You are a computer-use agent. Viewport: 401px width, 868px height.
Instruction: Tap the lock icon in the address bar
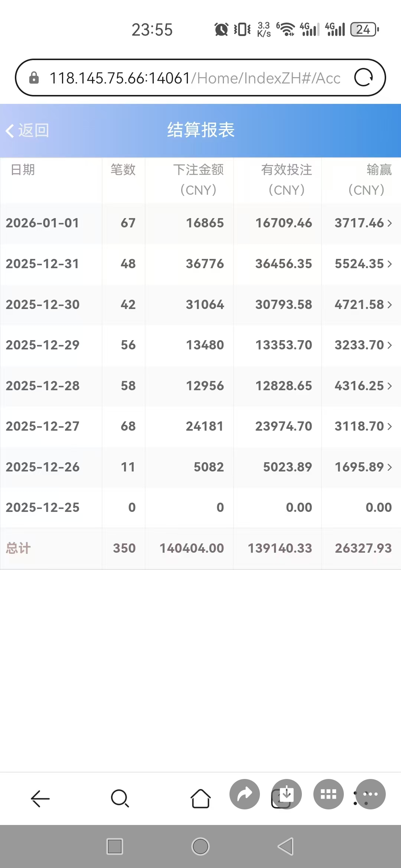[x=34, y=78]
